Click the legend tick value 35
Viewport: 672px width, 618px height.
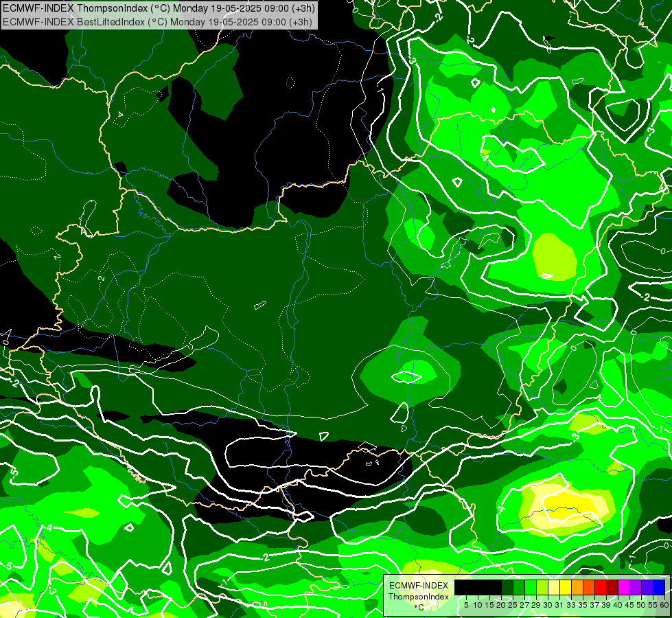[x=583, y=605]
